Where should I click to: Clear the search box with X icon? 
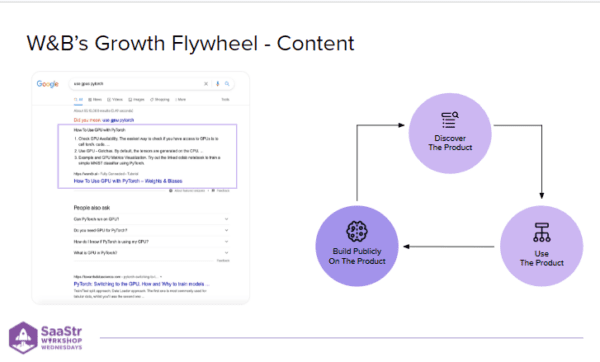tap(206, 84)
